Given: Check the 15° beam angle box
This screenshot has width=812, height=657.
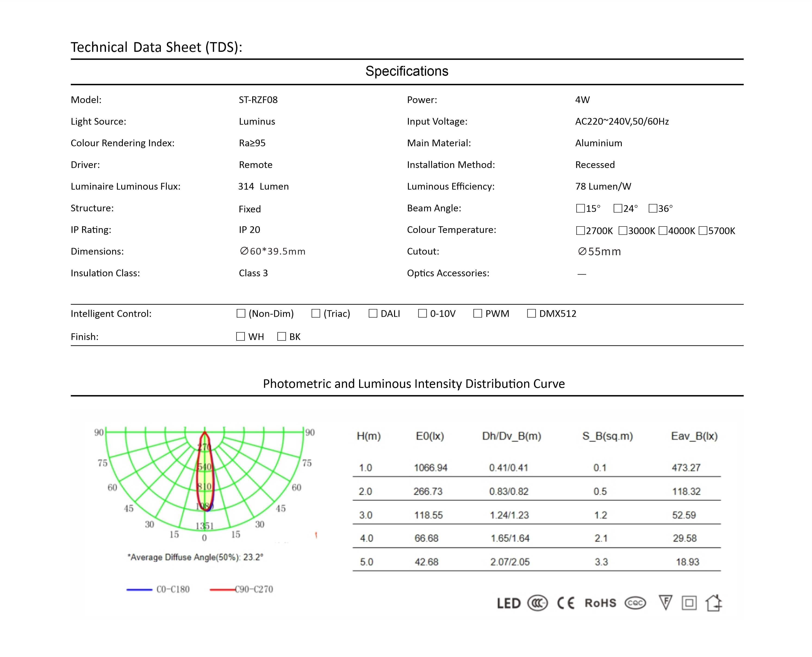Looking at the screenshot, I should (x=580, y=209).
